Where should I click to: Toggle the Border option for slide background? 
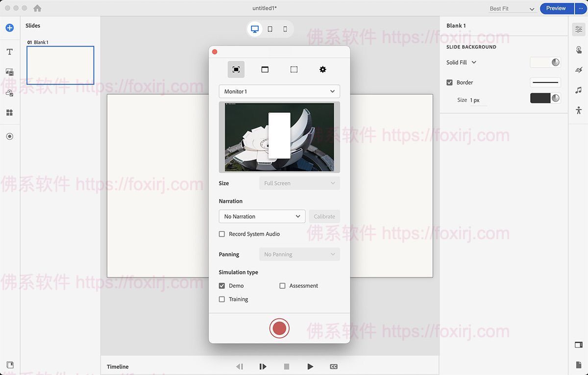449,82
